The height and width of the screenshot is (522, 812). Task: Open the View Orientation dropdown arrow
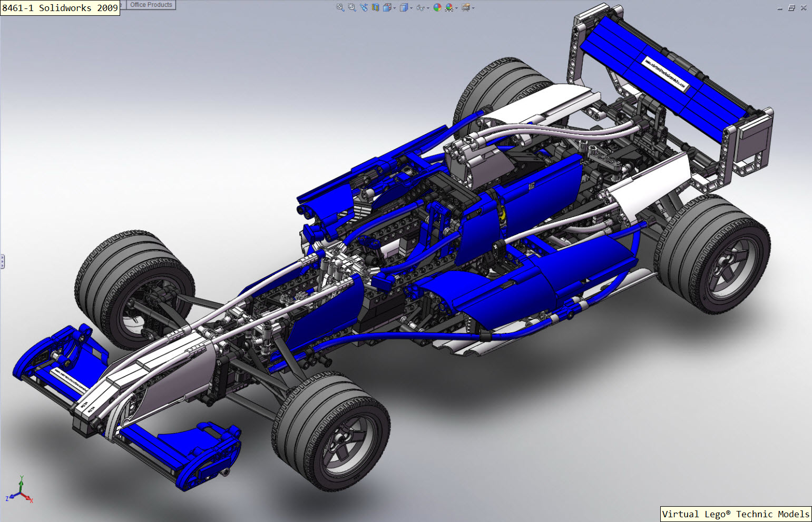pyautogui.click(x=395, y=8)
